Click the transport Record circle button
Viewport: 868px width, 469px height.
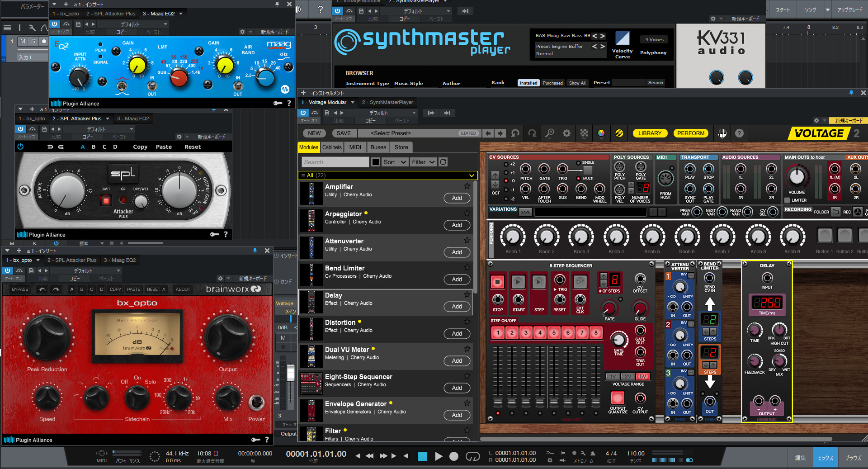(454, 456)
